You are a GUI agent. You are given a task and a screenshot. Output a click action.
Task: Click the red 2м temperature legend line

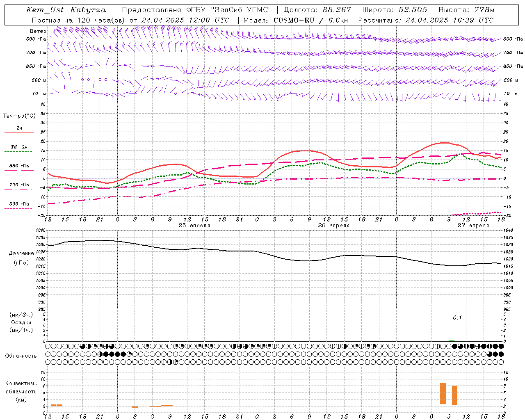[x=19, y=132]
